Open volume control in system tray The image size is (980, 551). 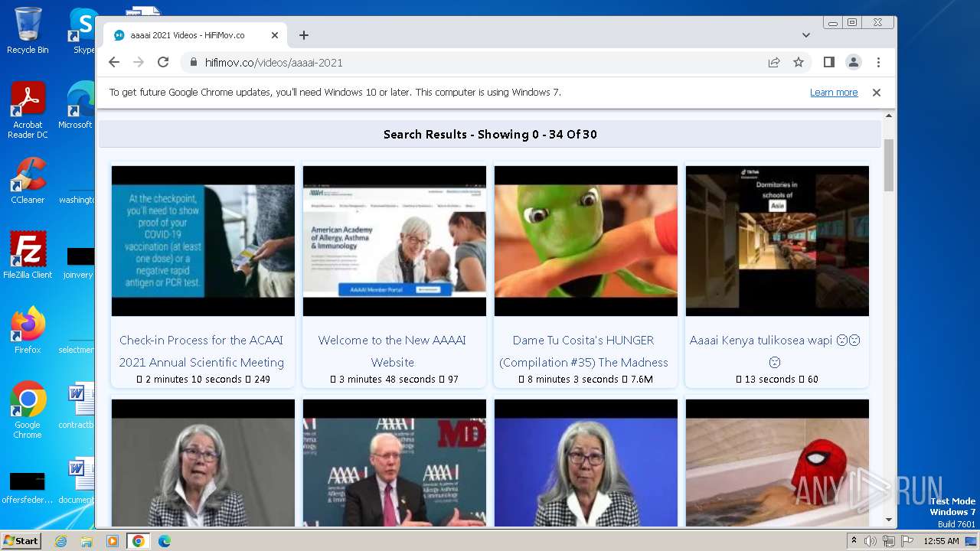click(871, 541)
